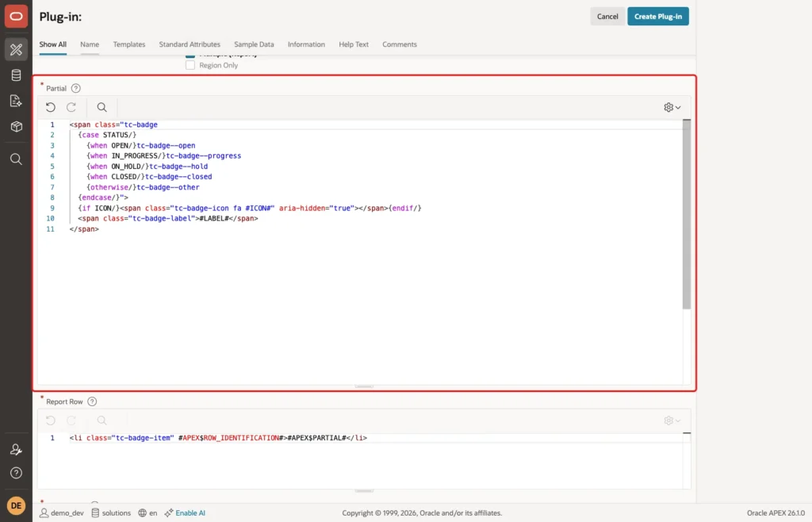
Task: Click the {endcase/} code line
Action: click(x=103, y=198)
